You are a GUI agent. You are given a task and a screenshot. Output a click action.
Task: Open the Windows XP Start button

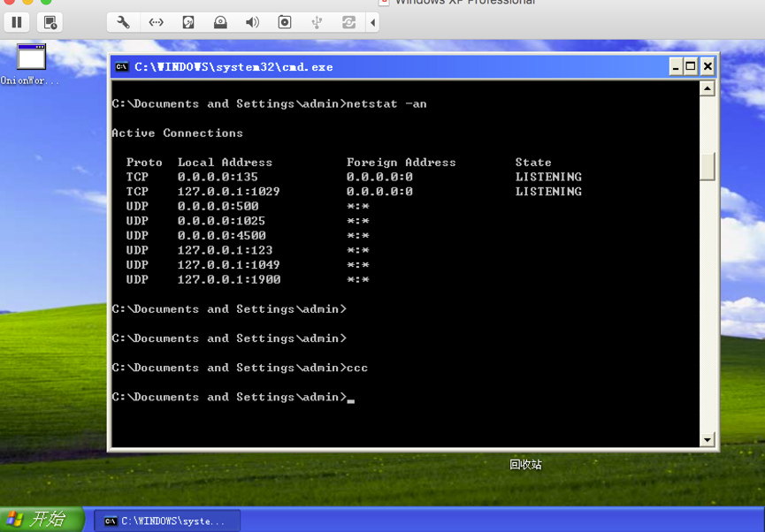pyautogui.click(x=42, y=520)
